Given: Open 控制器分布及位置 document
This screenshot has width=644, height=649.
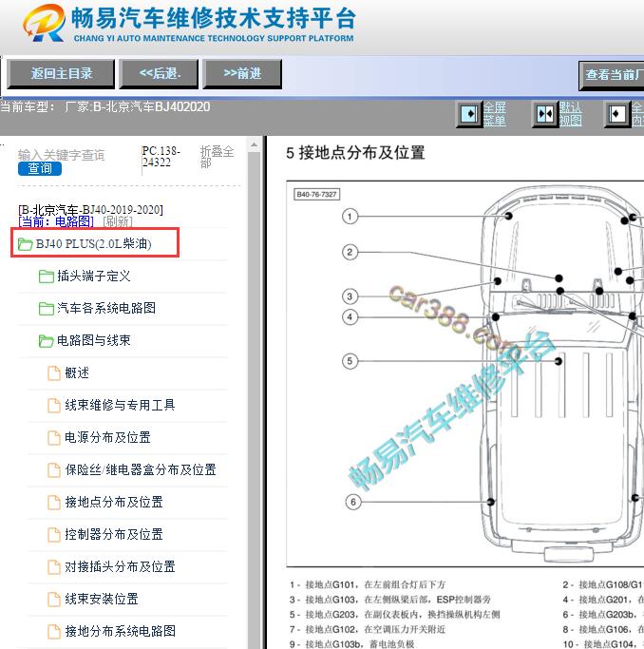Looking at the screenshot, I should (x=114, y=534).
